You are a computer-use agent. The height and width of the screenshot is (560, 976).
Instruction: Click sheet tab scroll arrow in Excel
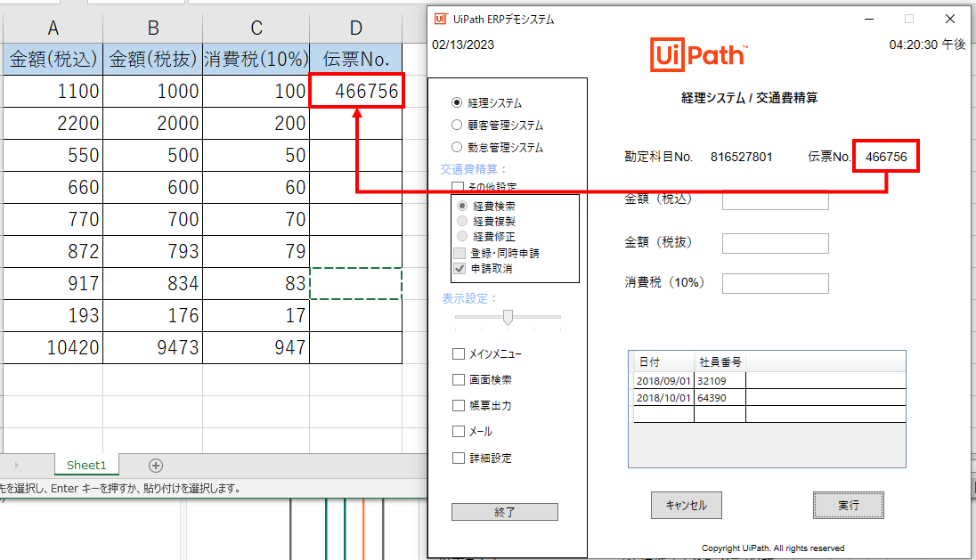click(x=16, y=465)
